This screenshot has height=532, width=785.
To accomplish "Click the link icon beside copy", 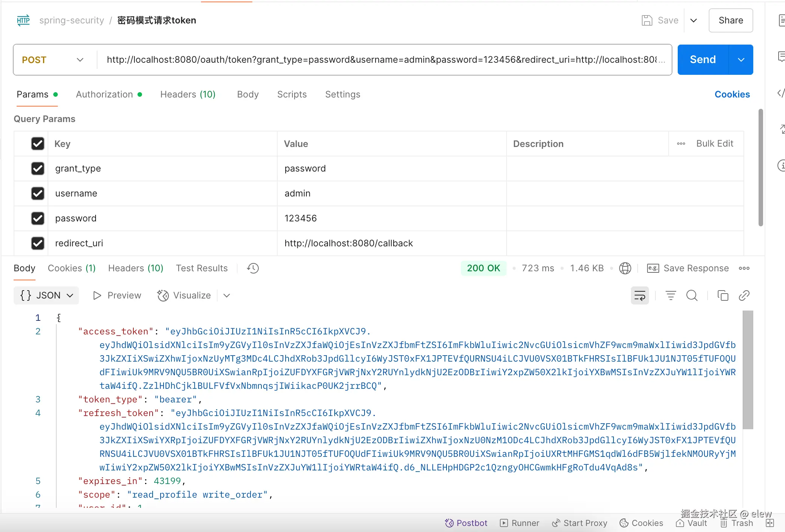I will click(x=744, y=295).
